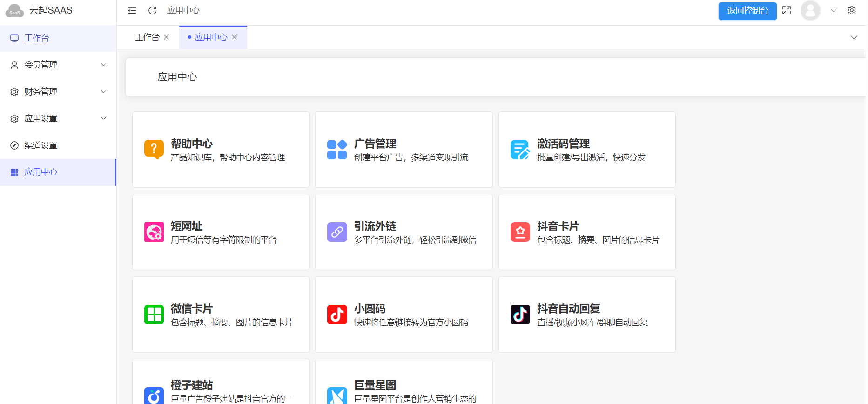Click the 返回控制台 button
This screenshot has width=868, height=404.
(x=747, y=11)
